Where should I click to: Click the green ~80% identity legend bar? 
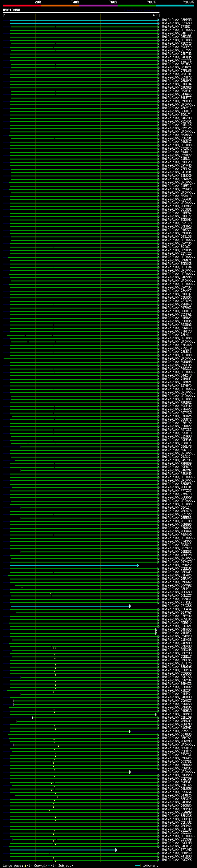pyautogui.click(x=137, y=6)
